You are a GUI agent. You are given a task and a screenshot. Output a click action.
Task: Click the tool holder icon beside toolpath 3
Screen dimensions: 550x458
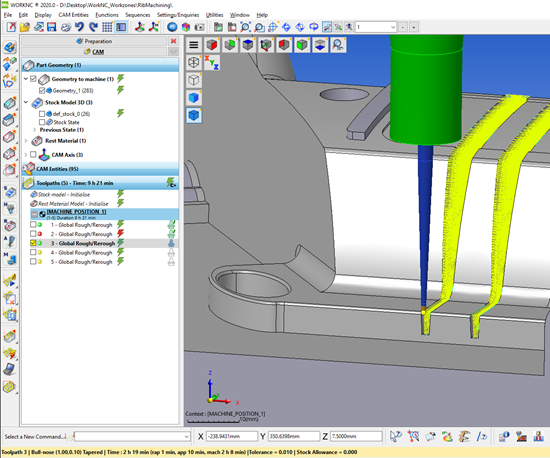171,243
